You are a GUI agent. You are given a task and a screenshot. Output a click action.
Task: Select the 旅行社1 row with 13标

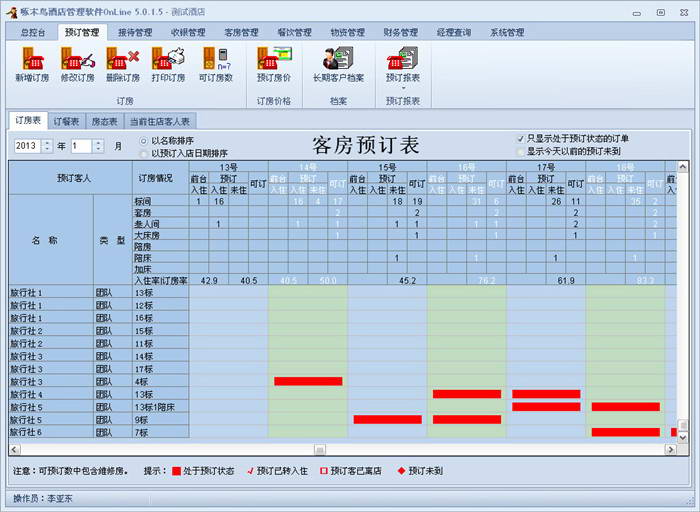99,293
